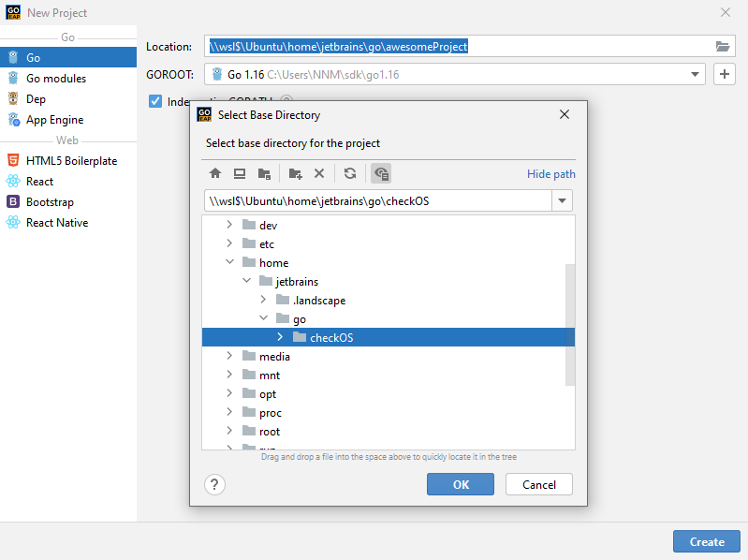The image size is (748, 560).
Task: Browse for location folder icon
Action: tap(723, 46)
